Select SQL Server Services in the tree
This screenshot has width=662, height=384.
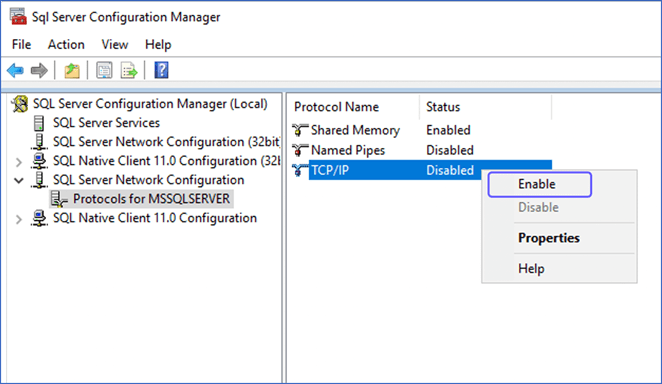(x=106, y=123)
